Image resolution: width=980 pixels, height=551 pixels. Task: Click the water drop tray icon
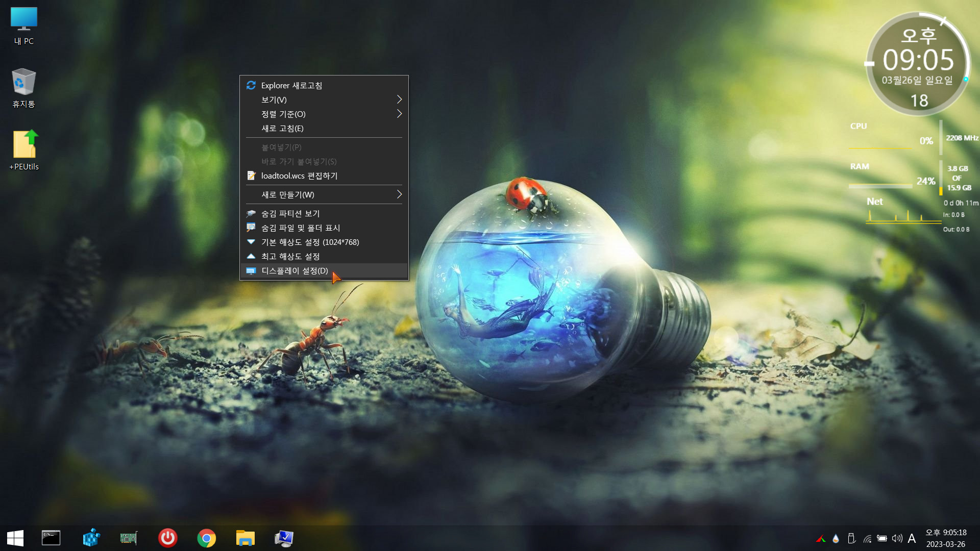click(836, 538)
